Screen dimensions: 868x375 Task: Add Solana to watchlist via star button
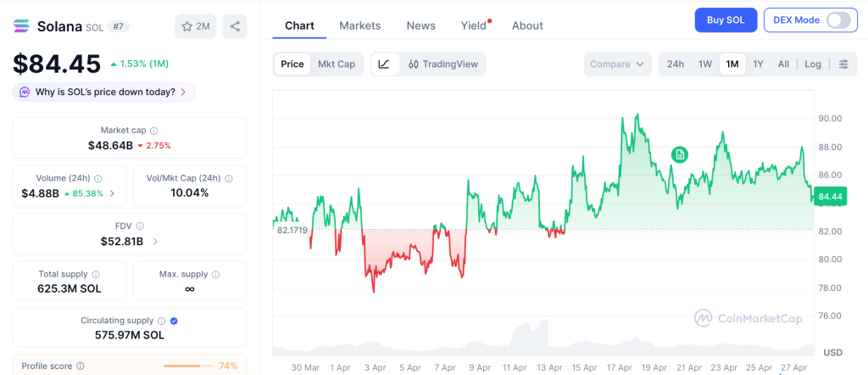196,26
